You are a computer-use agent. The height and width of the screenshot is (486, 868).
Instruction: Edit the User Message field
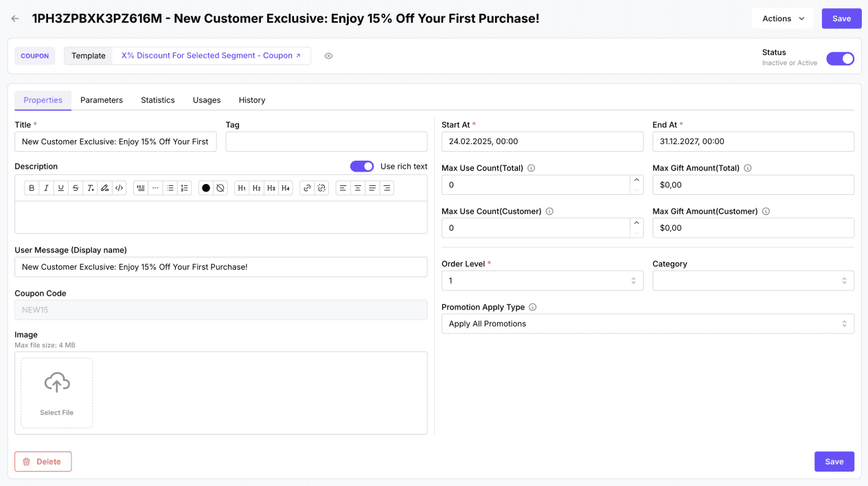221,267
